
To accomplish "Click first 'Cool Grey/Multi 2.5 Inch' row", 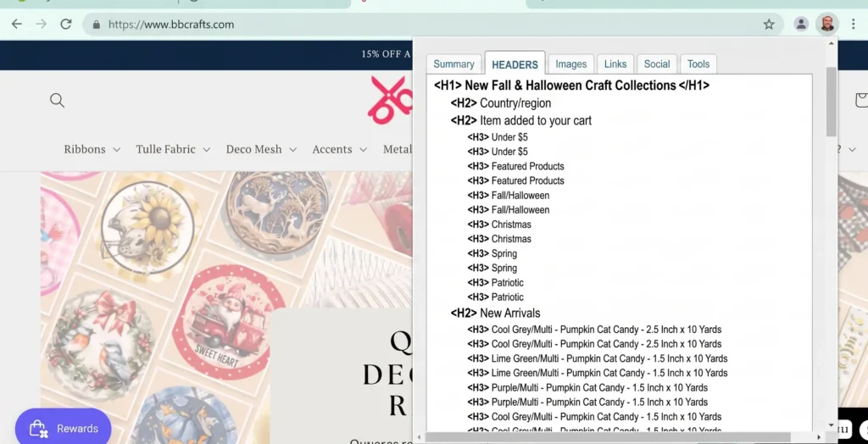I will [x=594, y=330].
